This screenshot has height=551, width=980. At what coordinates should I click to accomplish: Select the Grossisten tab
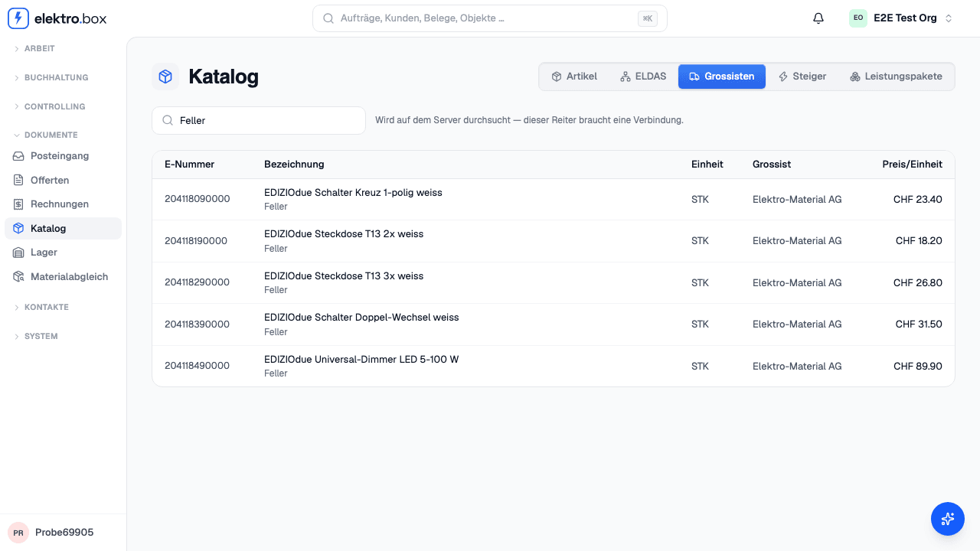tap(722, 77)
